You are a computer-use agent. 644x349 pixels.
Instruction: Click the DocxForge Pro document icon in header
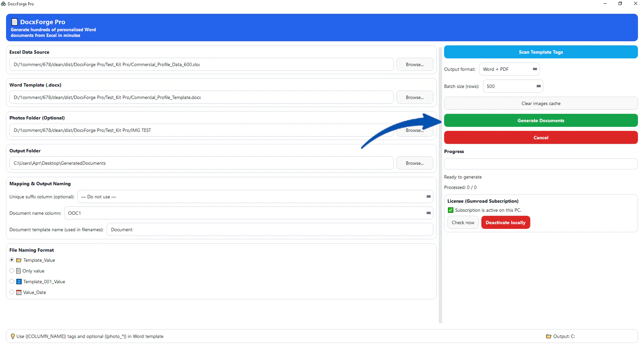(14, 22)
